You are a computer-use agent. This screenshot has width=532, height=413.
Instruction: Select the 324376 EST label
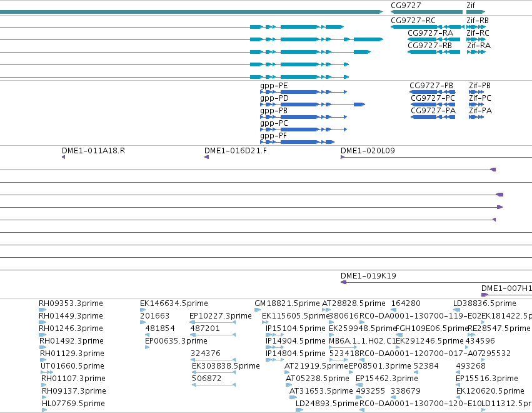pyautogui.click(x=206, y=354)
